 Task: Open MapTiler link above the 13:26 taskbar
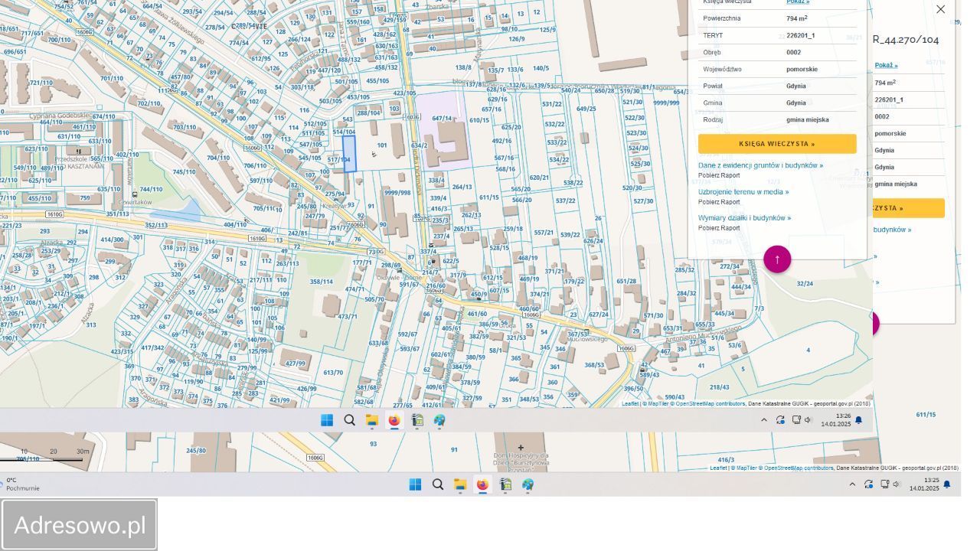click(x=658, y=403)
